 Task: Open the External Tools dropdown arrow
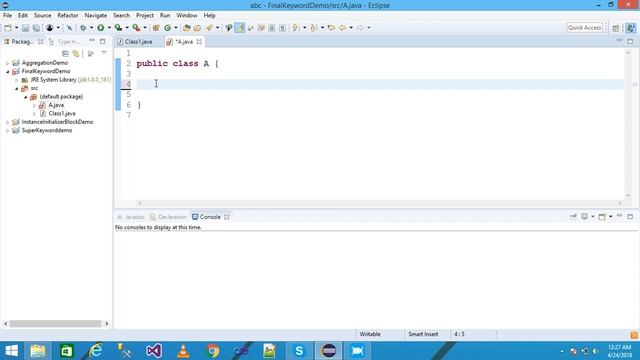click(145, 28)
